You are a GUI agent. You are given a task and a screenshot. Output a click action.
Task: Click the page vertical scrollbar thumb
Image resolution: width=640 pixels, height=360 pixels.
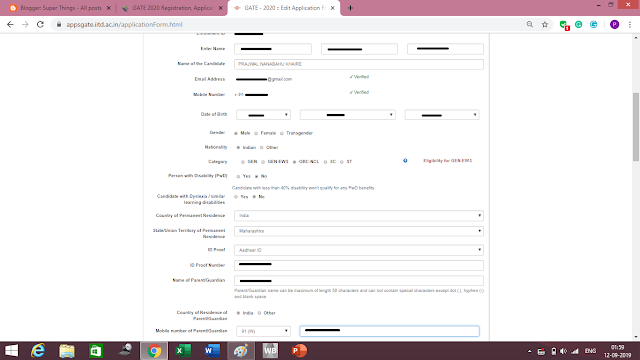[x=636, y=127]
